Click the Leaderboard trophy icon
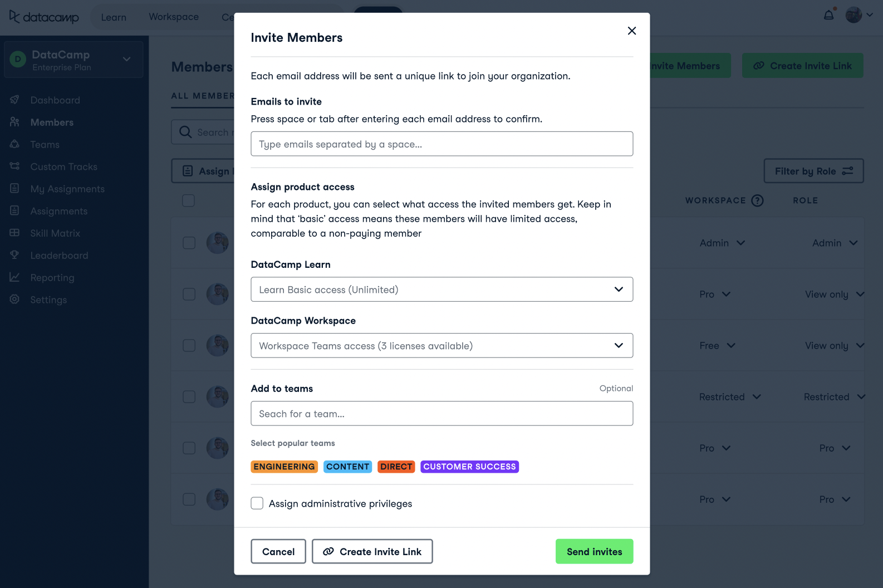Viewport: 883px width, 588px height. click(15, 255)
